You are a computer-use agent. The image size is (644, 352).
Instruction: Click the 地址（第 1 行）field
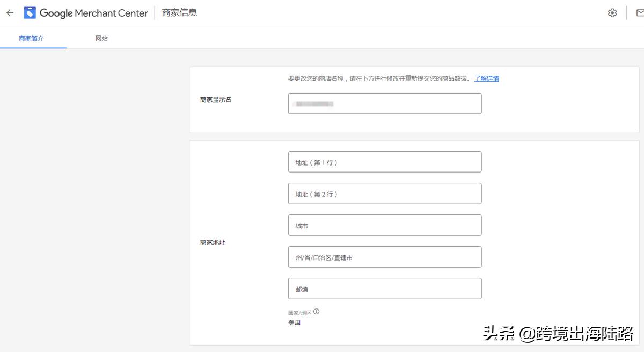coord(385,161)
